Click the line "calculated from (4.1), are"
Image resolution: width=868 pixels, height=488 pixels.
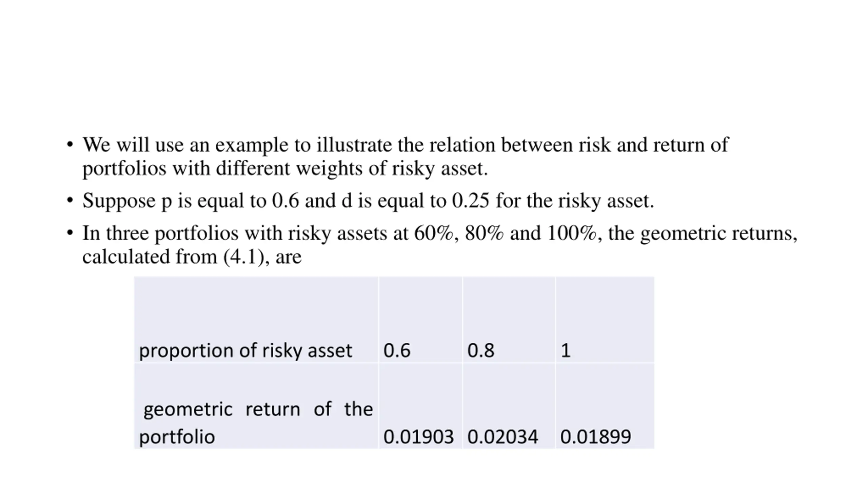click(x=192, y=257)
